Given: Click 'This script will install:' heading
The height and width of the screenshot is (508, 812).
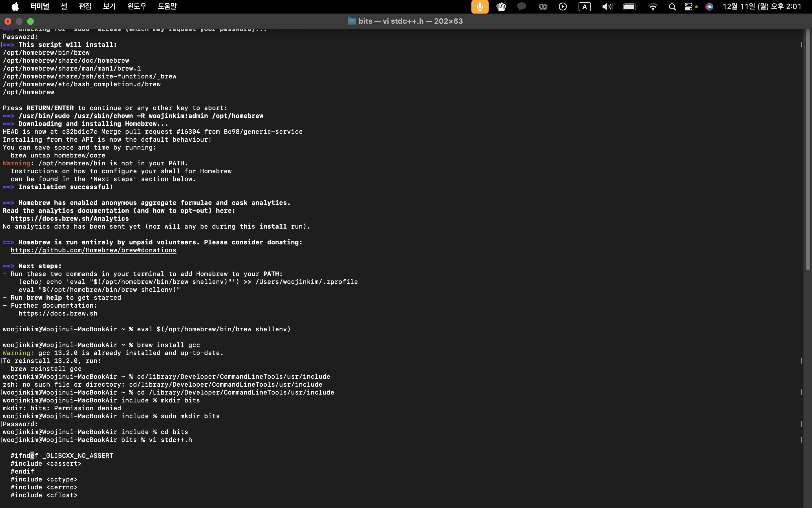Looking at the screenshot, I should tap(67, 44).
